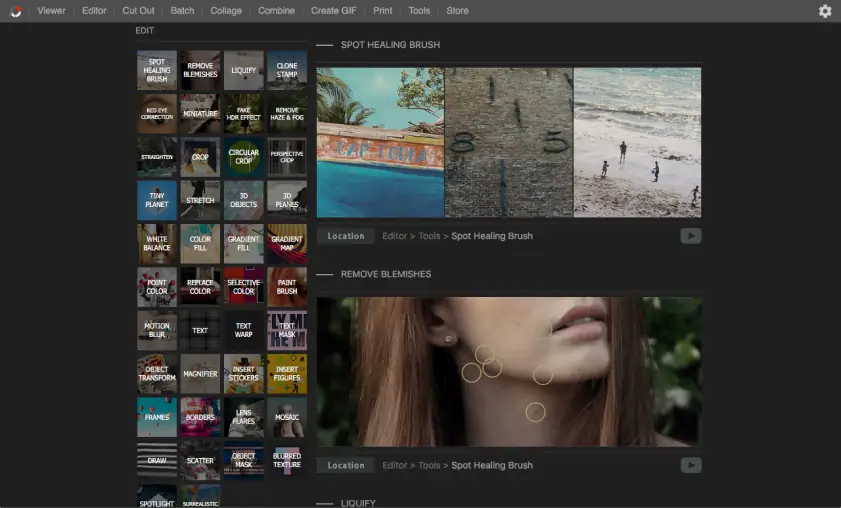Select the Paint Brush tool tile
This screenshot has height=508, width=841.
(287, 287)
